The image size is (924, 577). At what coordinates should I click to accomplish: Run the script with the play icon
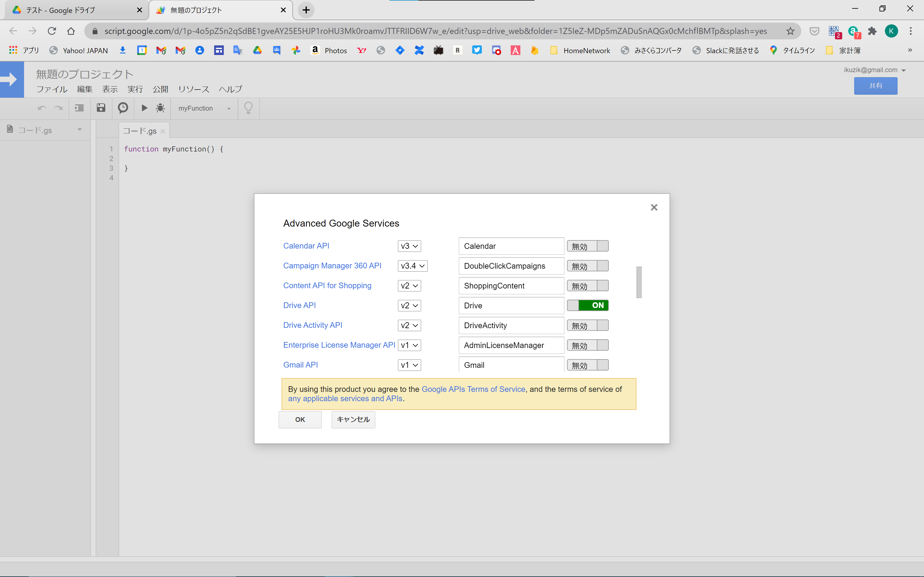144,108
